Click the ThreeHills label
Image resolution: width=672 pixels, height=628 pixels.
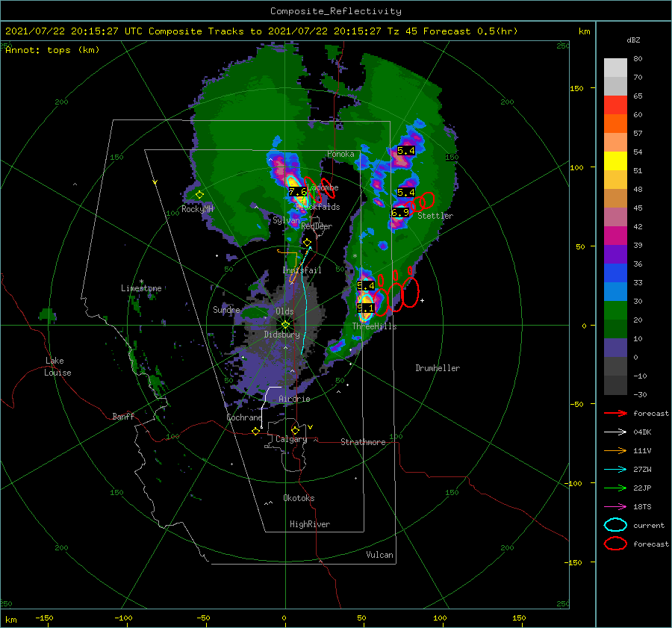click(374, 326)
